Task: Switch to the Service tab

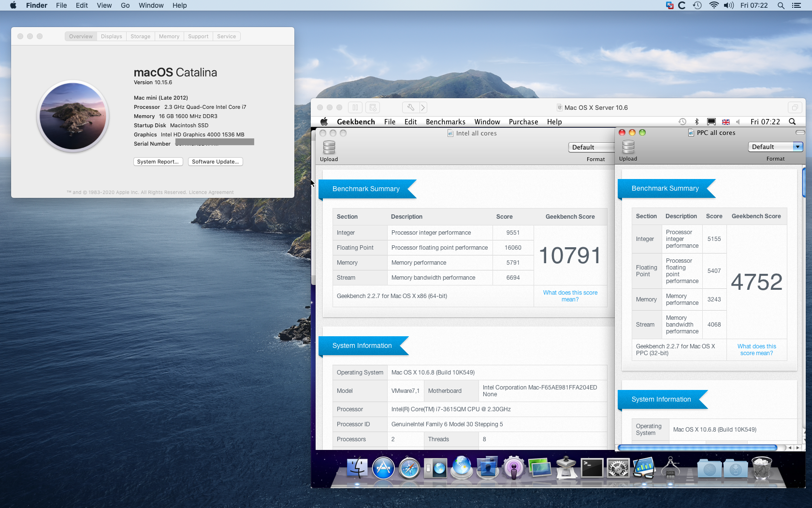Action: pyautogui.click(x=227, y=36)
